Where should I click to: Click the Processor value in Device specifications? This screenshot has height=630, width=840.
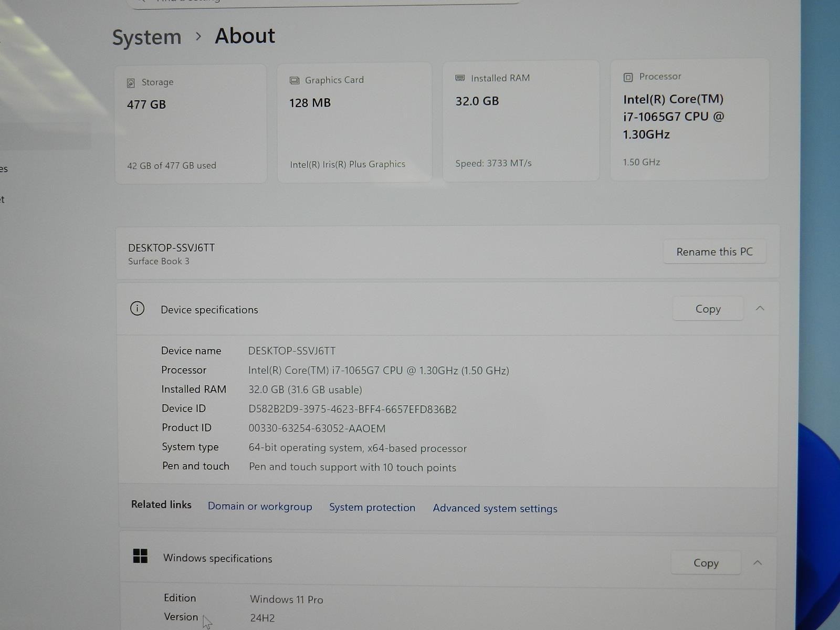[x=379, y=370]
